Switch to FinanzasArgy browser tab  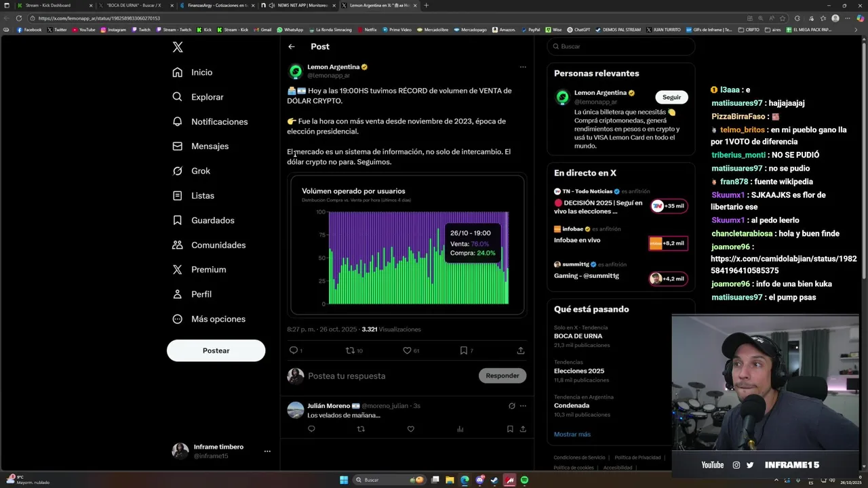tap(217, 5)
